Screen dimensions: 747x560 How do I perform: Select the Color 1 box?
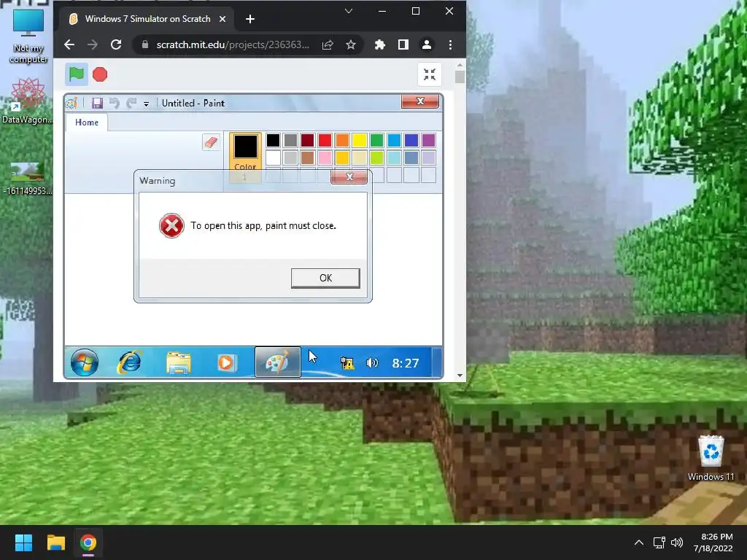245,157
